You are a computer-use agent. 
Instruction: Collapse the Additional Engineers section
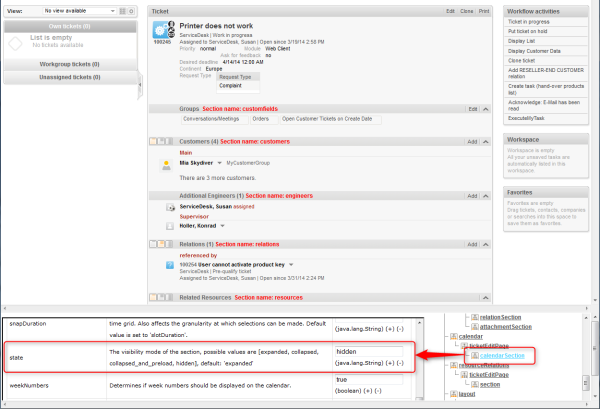(486, 196)
